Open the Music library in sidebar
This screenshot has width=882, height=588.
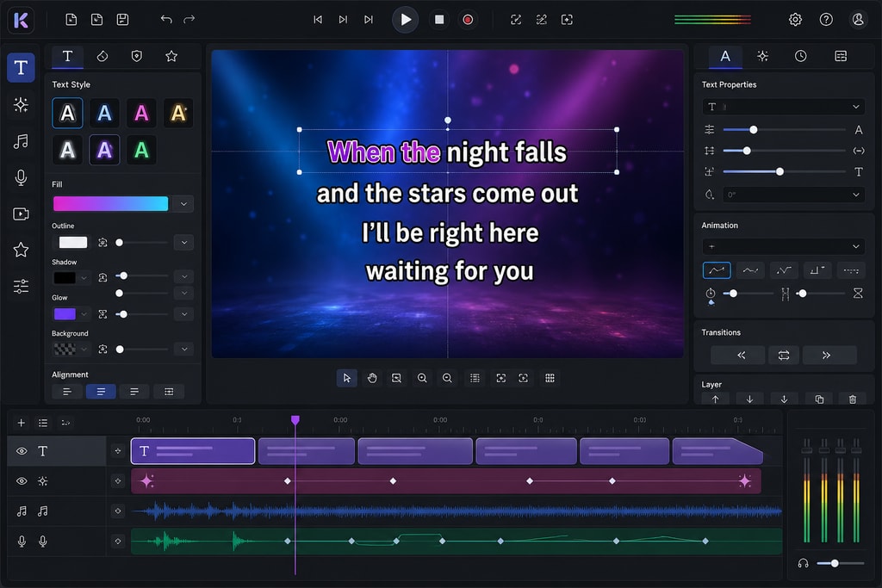coord(21,141)
